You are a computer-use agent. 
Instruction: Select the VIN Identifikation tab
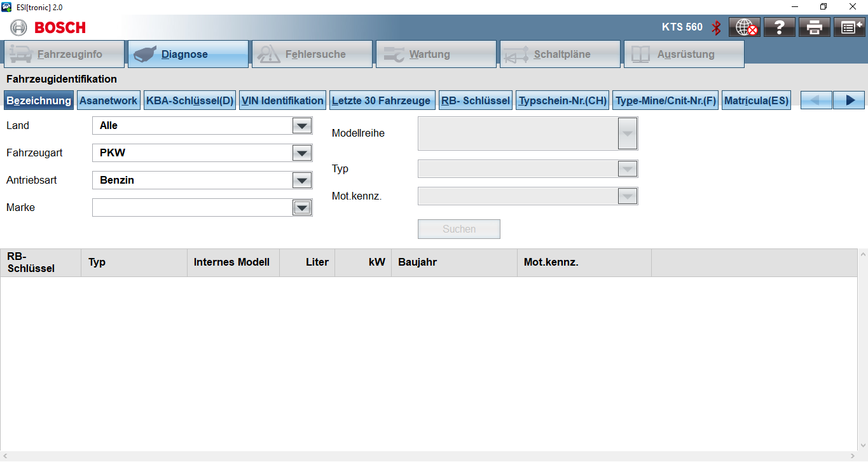283,100
